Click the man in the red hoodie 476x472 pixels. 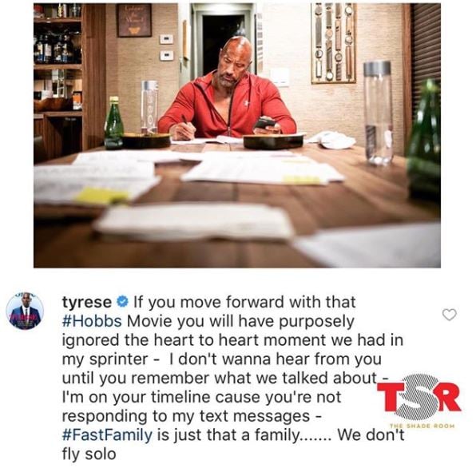pos(227,93)
